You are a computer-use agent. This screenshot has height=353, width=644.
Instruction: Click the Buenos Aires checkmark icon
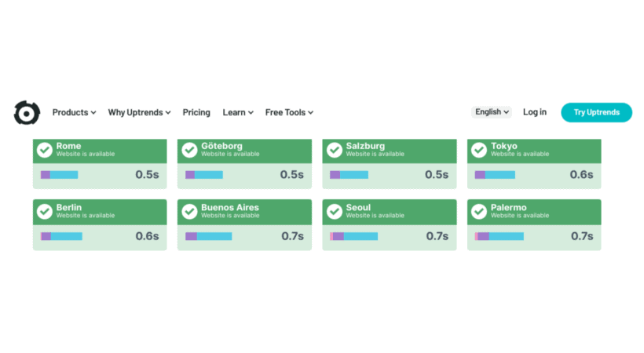(x=189, y=211)
